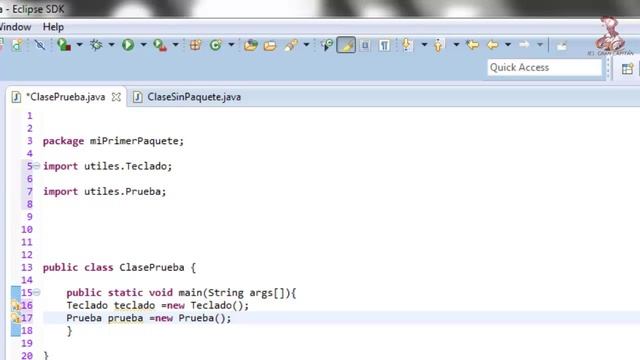Open the Debug configurations dropdown arrow
Screen dimensions: 640x360
tap(111, 44)
